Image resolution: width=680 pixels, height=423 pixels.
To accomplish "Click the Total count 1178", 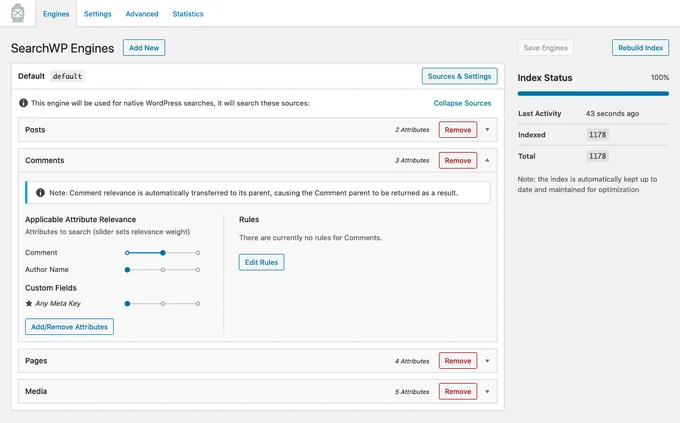I will pyautogui.click(x=597, y=156).
